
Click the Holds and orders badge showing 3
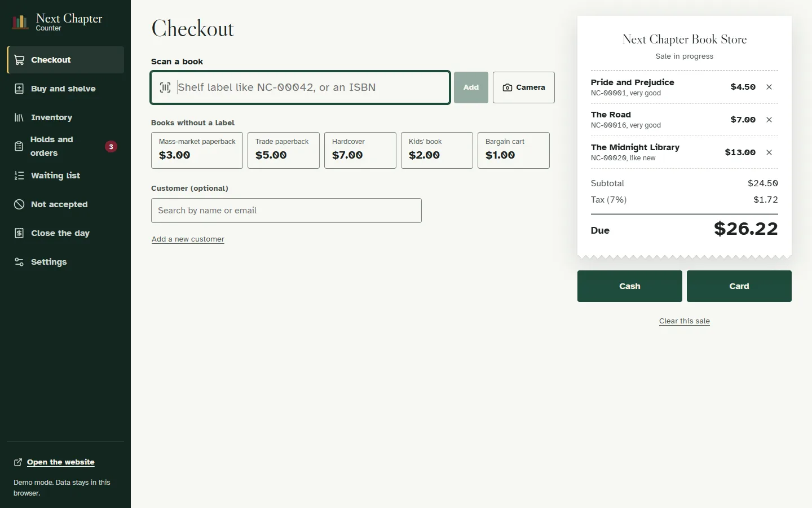(111, 147)
